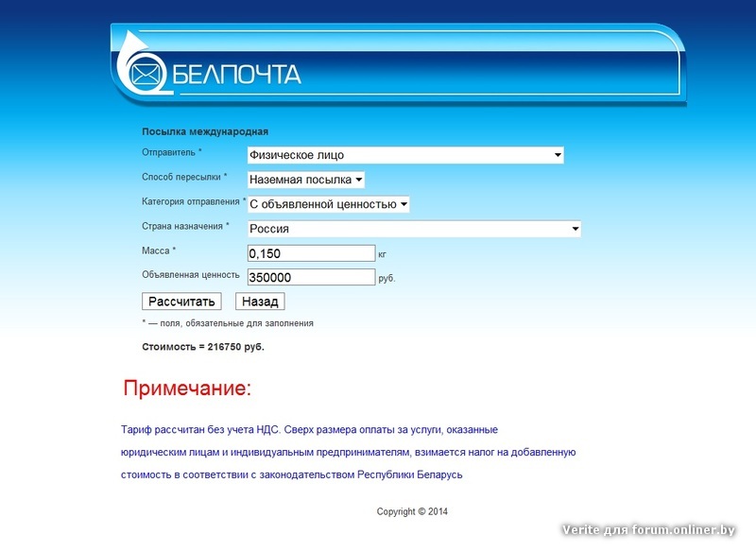Focus the Объявленная ценность field with 350000
This screenshot has width=756, height=552.
pos(311,277)
